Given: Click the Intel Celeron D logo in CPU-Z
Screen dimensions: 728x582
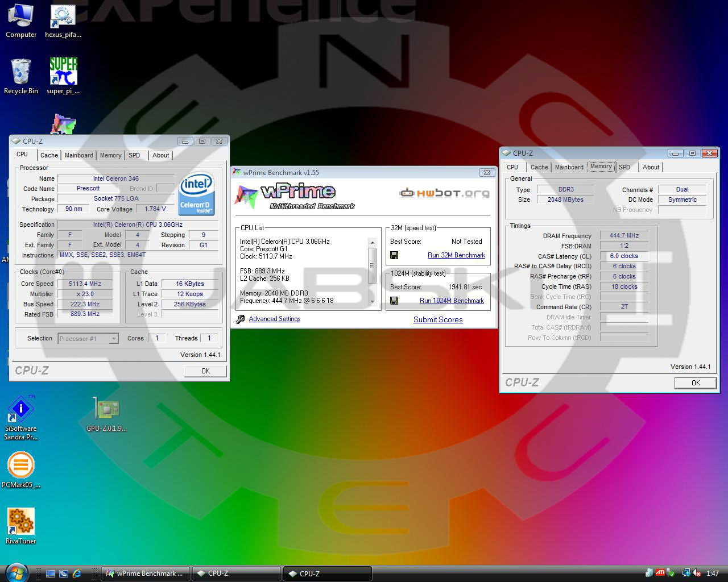Looking at the screenshot, I should click(196, 194).
